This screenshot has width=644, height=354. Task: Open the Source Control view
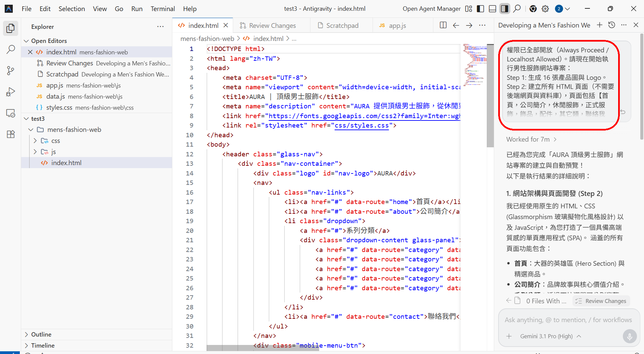click(x=11, y=70)
